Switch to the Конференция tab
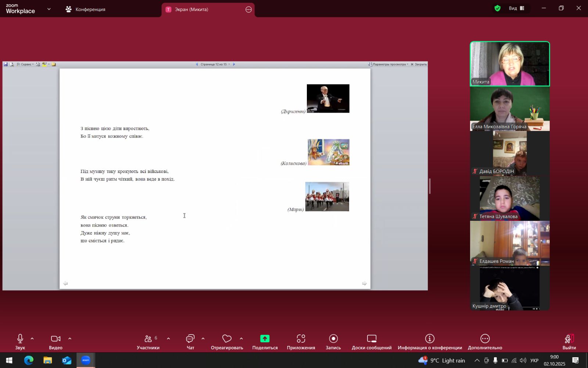 [85, 10]
